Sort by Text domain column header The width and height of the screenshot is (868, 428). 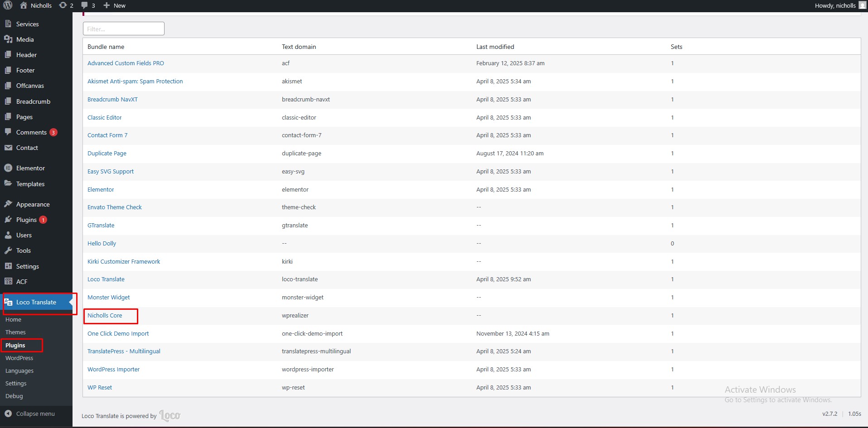click(299, 47)
